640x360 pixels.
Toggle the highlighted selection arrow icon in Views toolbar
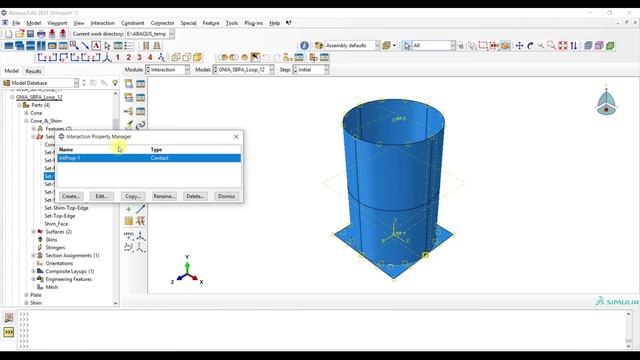(x=255, y=58)
